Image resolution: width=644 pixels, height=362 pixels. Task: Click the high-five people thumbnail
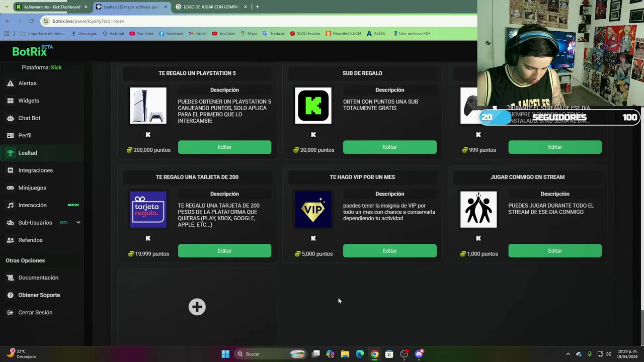pyautogui.click(x=478, y=209)
